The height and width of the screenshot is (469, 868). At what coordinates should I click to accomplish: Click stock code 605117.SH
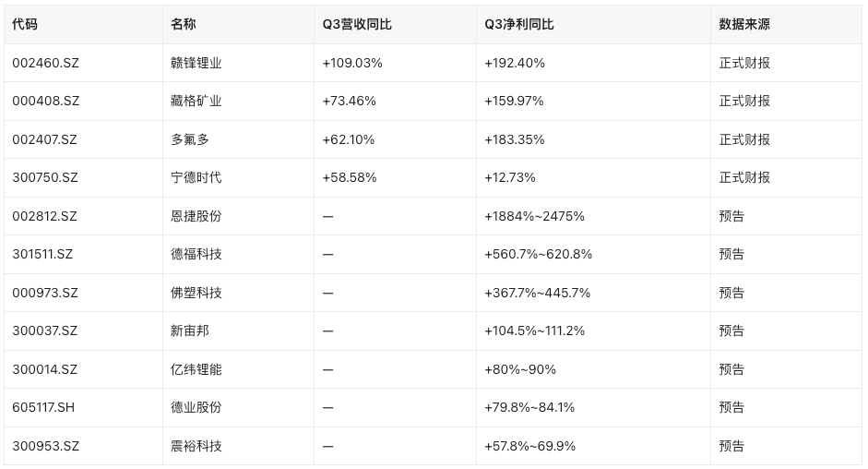point(43,407)
